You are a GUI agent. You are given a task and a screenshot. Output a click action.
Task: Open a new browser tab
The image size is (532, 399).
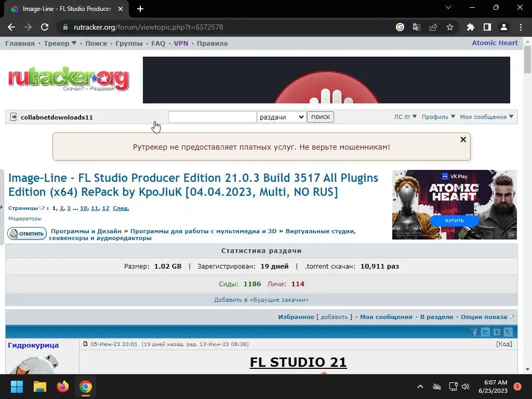point(140,9)
